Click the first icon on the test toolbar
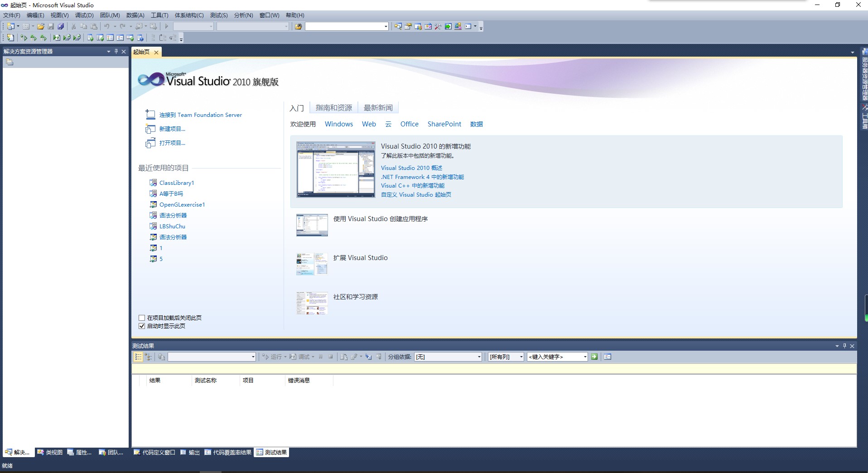 (10, 38)
